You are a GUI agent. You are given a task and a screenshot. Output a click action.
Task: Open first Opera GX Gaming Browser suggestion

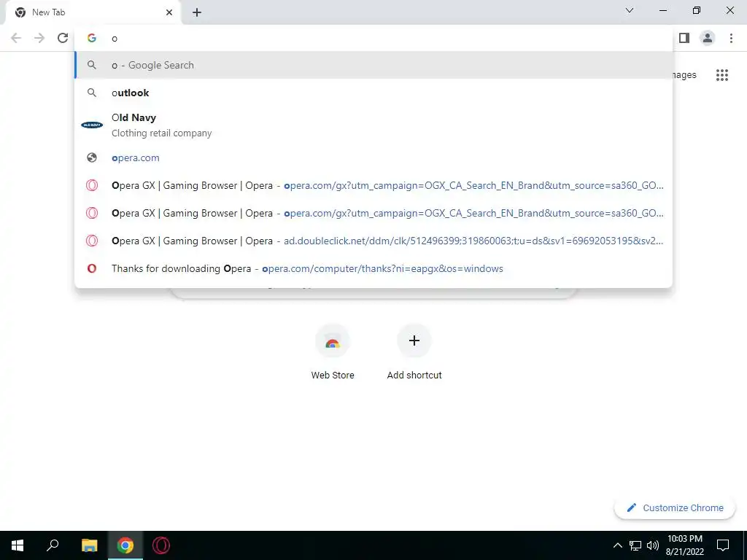click(x=374, y=186)
